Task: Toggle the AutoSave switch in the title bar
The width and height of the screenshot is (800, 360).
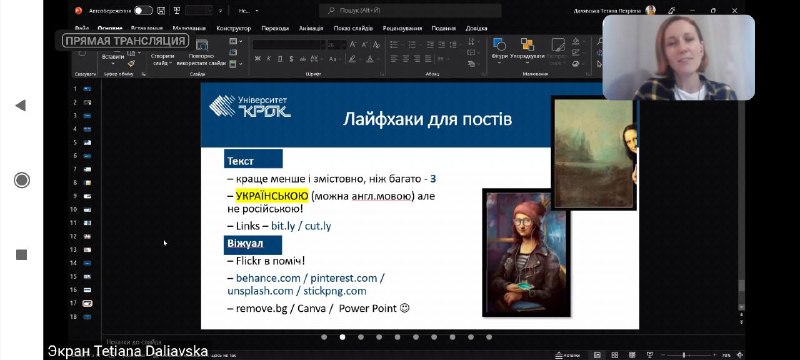Action: 143,10
